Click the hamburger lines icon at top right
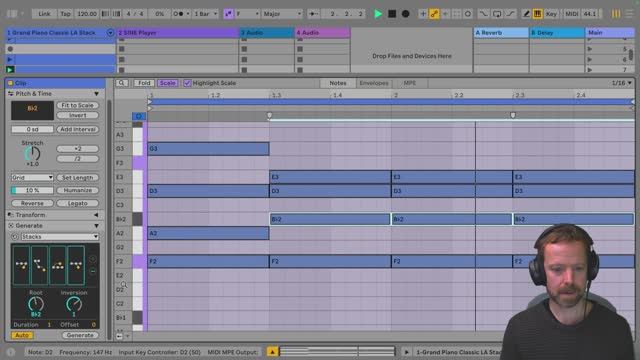640x360 pixels. [630, 14]
